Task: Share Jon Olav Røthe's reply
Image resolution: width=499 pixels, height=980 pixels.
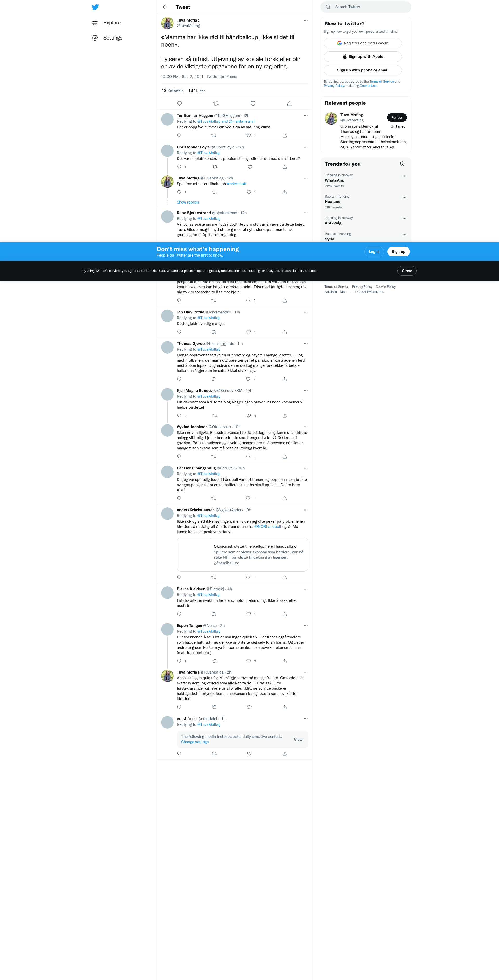Action: click(285, 332)
